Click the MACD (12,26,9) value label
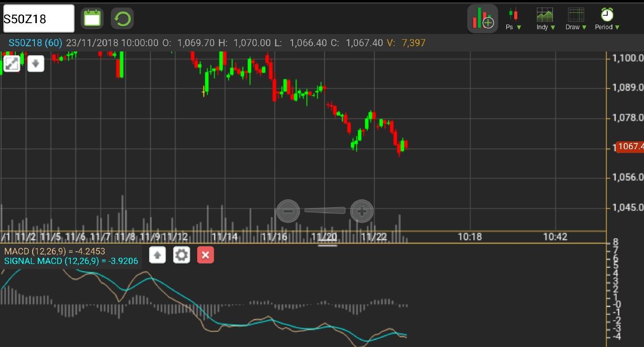This screenshot has height=347, width=644. click(x=55, y=251)
